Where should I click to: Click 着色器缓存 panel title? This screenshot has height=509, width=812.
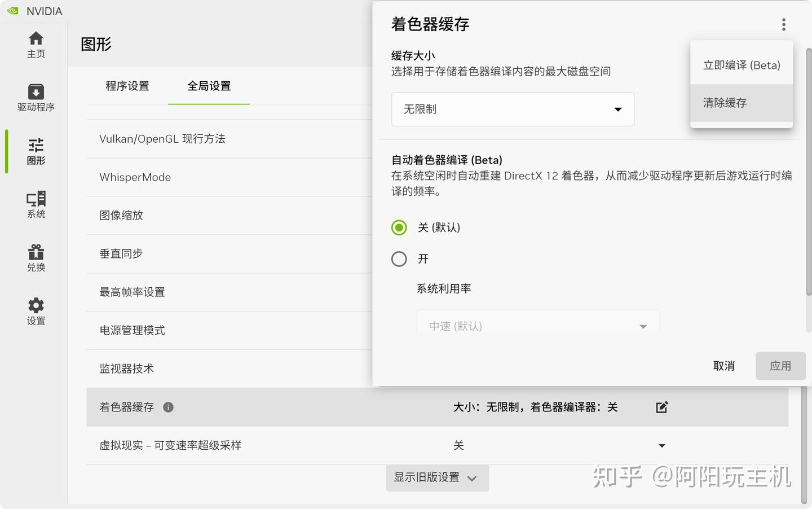(x=430, y=24)
